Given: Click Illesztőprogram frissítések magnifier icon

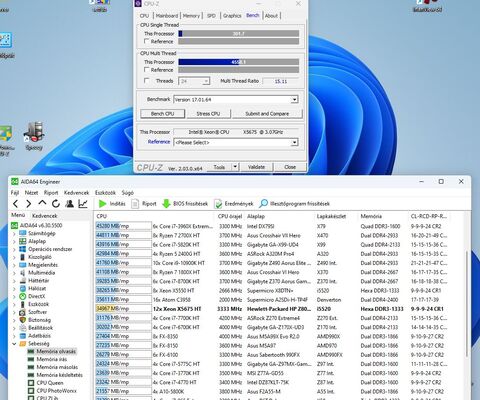Looking at the screenshot, I should pyautogui.click(x=263, y=203).
